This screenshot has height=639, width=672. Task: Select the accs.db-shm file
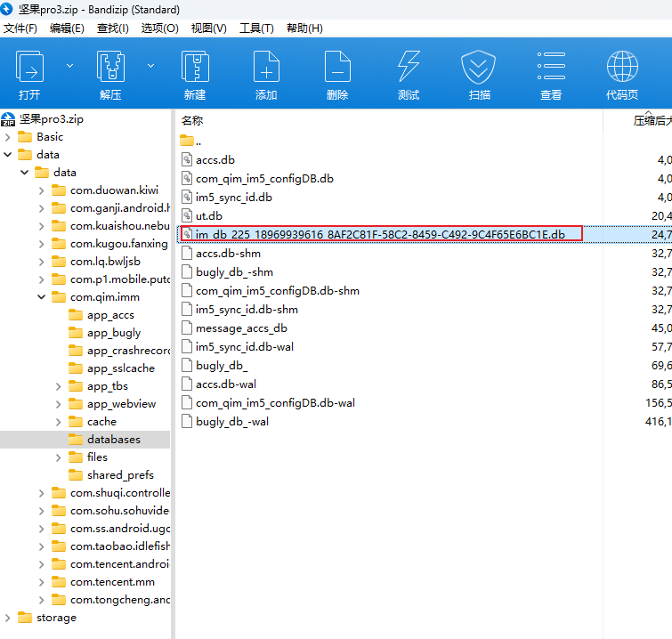tap(228, 254)
